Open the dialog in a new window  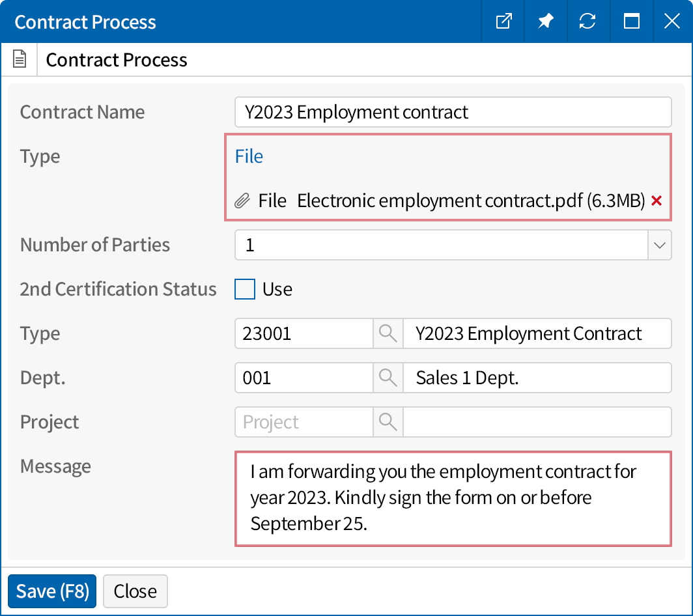pos(503,21)
